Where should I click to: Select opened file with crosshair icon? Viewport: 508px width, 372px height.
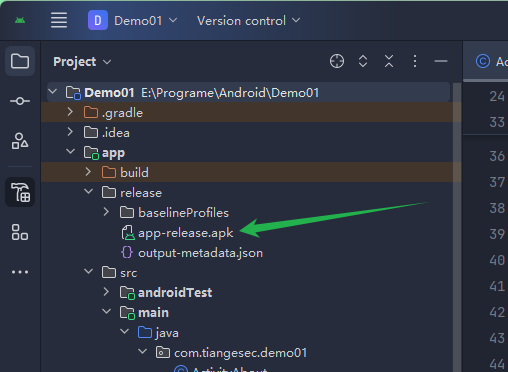tap(337, 61)
